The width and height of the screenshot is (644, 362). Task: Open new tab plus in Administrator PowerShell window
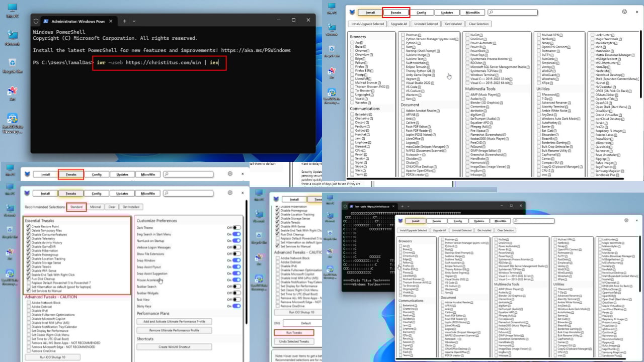(x=124, y=21)
